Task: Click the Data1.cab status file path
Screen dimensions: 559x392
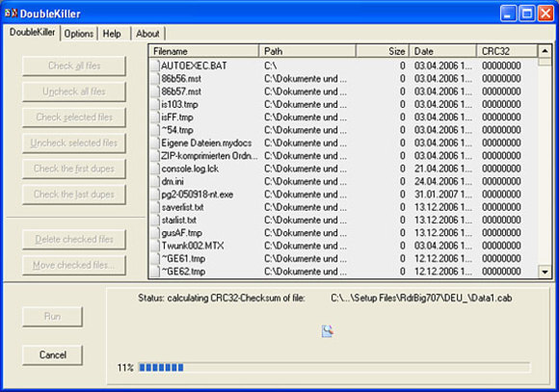Action: point(421,298)
